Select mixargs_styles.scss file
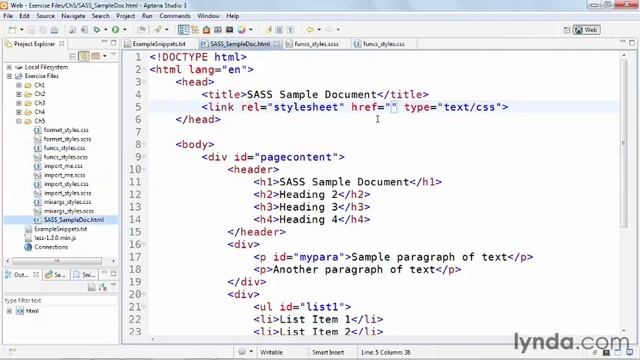 pos(69,211)
